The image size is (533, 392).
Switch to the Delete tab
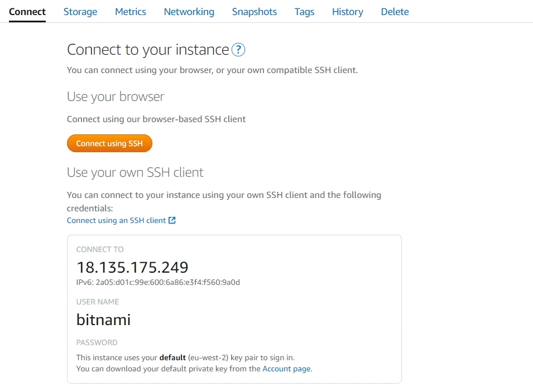coord(395,12)
